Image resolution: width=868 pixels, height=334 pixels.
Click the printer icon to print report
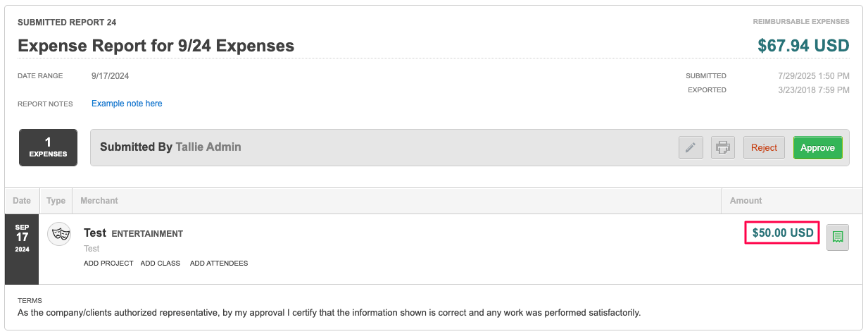pos(722,148)
